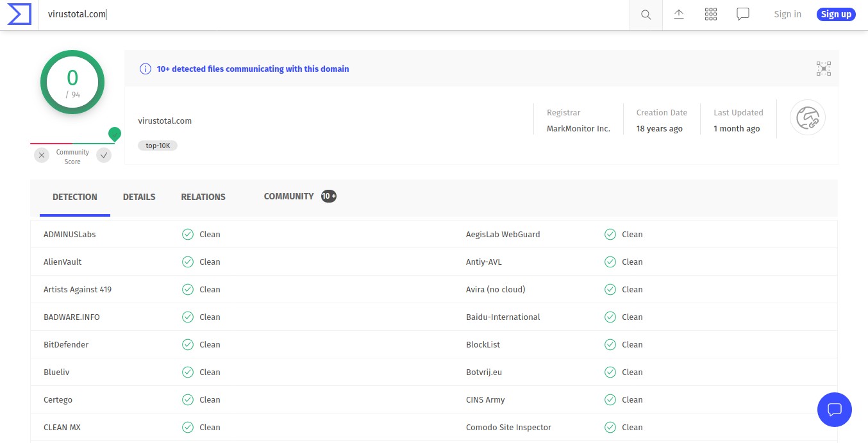This screenshot has width=868, height=443.
Task: Click the Comodo Site Inspector clean check icon
Action: 610,428
